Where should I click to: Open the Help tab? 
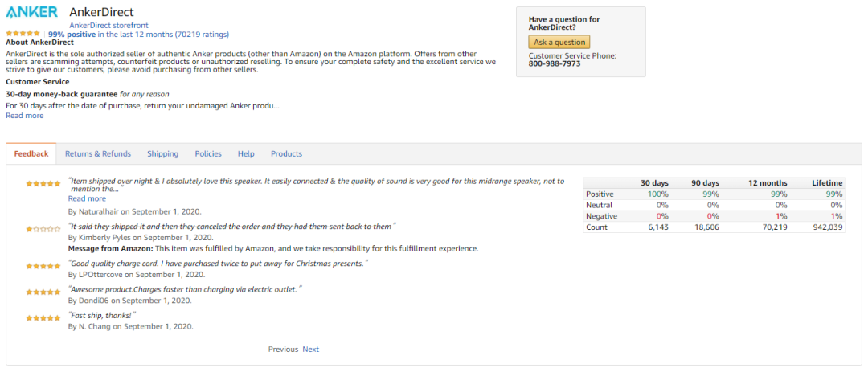[x=246, y=153]
